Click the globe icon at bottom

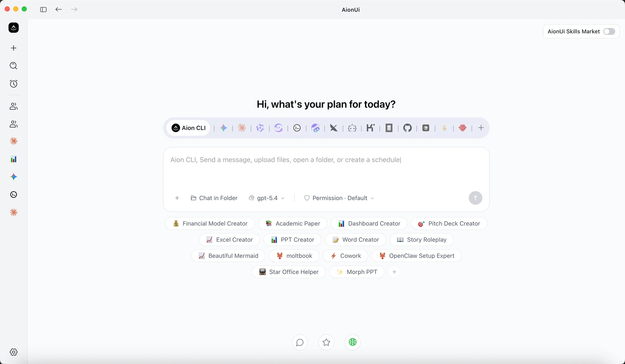tap(352, 342)
